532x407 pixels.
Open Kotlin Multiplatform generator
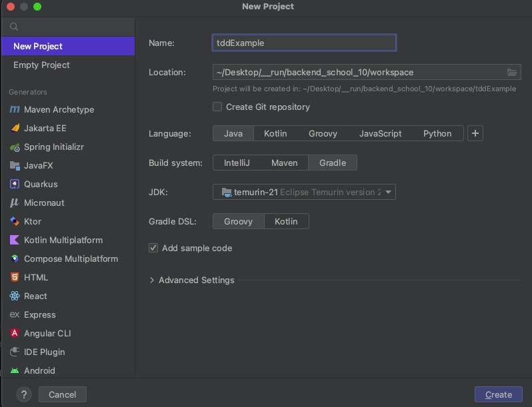tap(68, 240)
